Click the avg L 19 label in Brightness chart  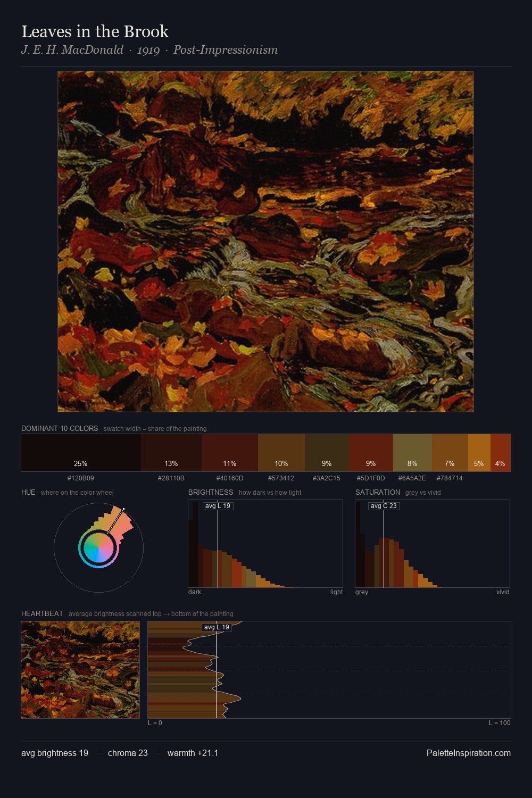point(218,506)
